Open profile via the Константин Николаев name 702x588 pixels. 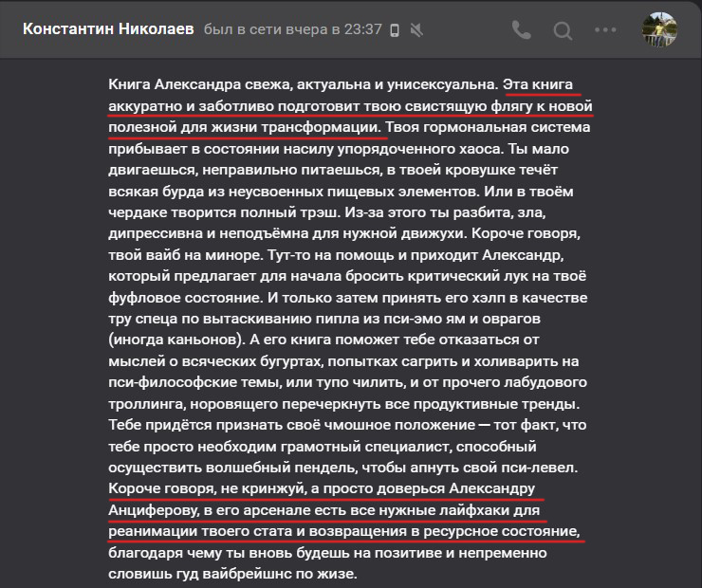click(108, 29)
